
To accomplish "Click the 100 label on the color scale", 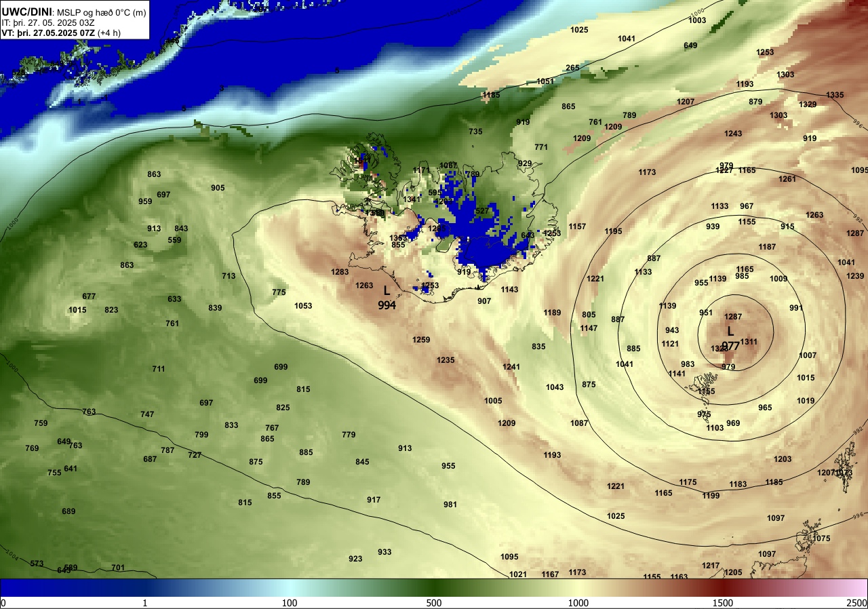I will click(290, 603).
